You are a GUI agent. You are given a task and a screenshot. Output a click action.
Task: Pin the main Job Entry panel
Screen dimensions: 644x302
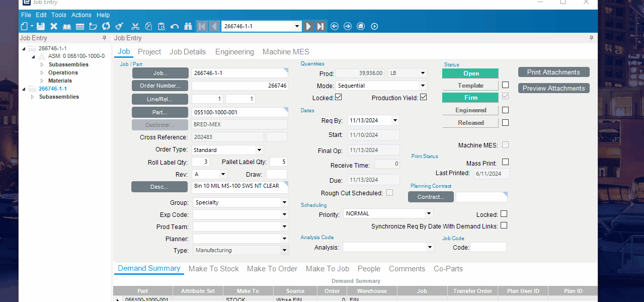coord(592,38)
